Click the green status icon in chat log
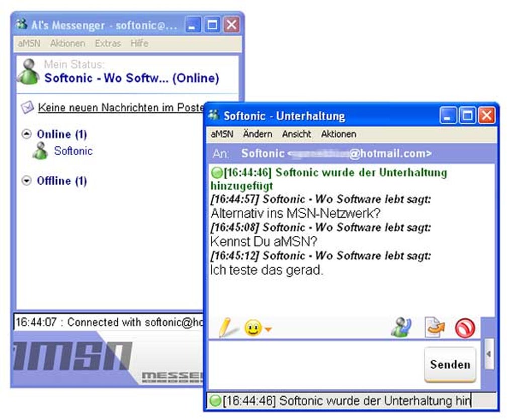The width and height of the screenshot is (513, 420). 216,173
